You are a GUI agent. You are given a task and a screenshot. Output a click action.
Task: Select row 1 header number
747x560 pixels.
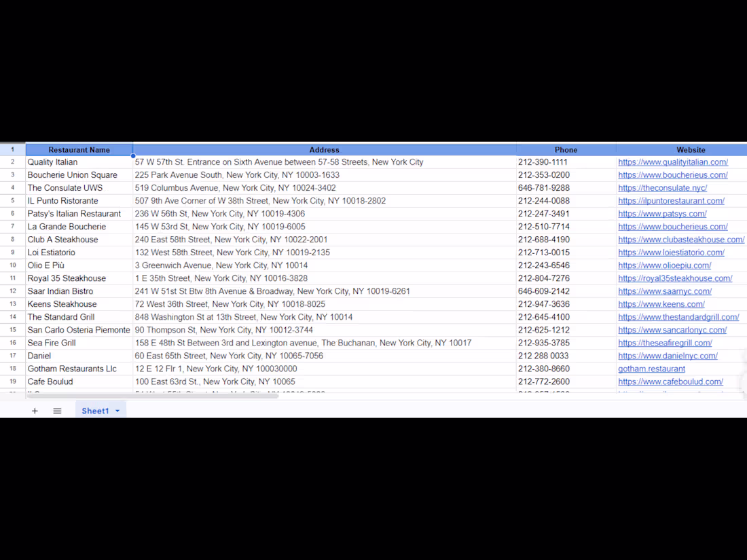[x=13, y=149]
